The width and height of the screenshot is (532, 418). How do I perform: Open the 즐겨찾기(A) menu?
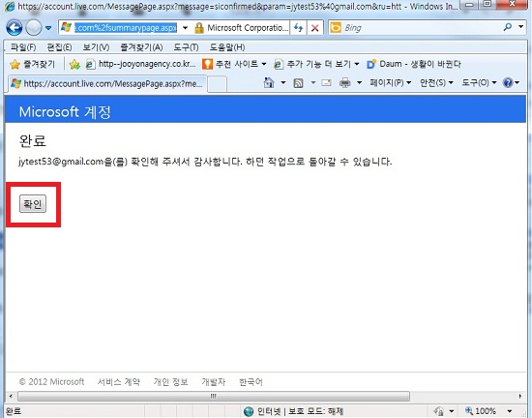(x=141, y=47)
